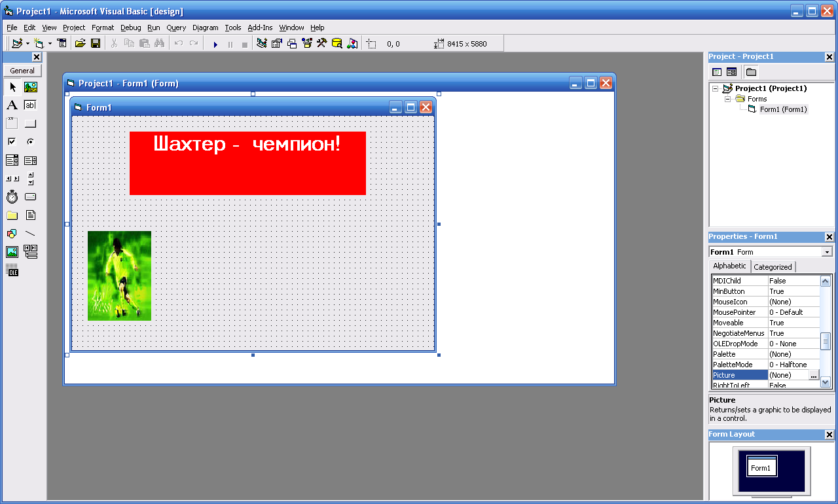Click Form1 preview in Form Layout window
This screenshot has width=838, height=504.
pyautogui.click(x=762, y=467)
